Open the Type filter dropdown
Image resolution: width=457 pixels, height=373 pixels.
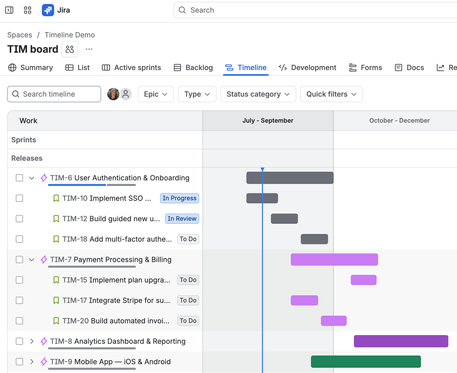[197, 94]
